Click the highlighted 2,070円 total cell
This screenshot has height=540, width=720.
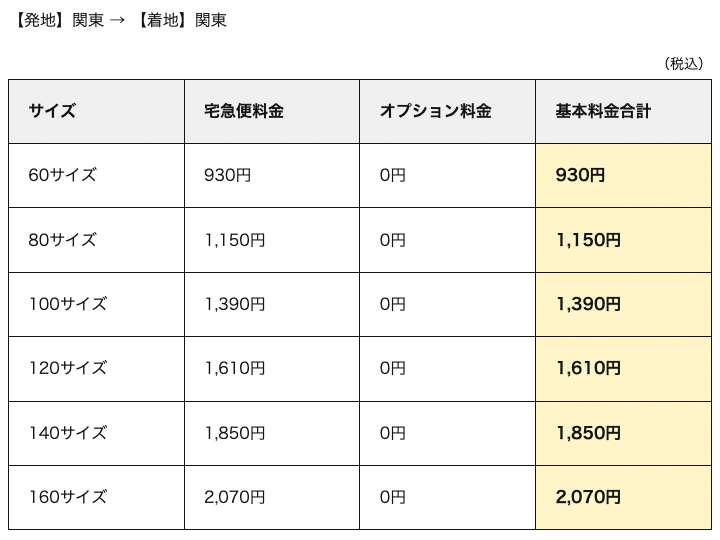(x=588, y=497)
